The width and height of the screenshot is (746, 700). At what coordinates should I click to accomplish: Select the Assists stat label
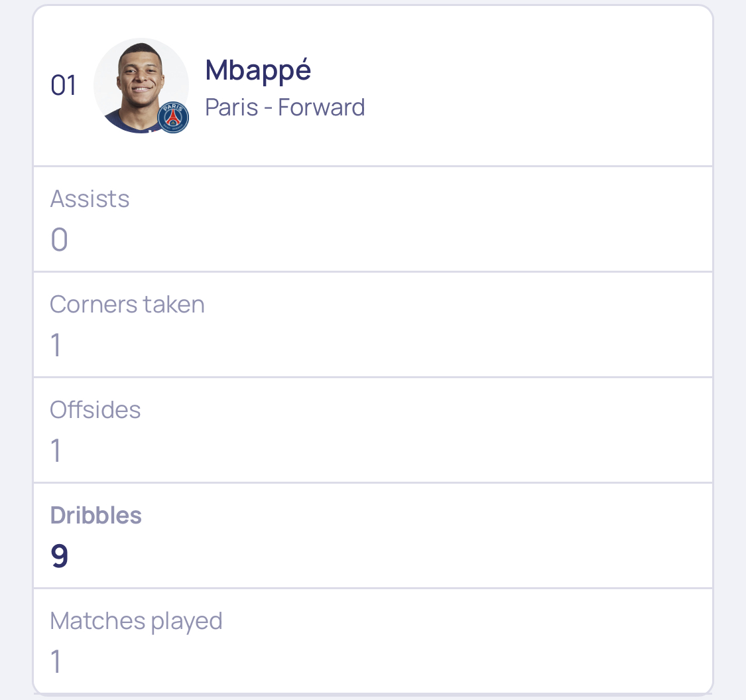coord(90,198)
